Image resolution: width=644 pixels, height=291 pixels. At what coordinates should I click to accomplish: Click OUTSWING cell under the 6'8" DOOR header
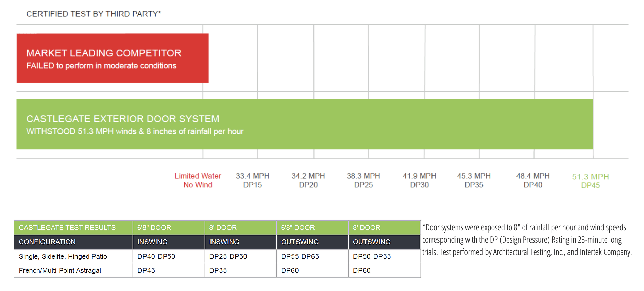coord(312,242)
